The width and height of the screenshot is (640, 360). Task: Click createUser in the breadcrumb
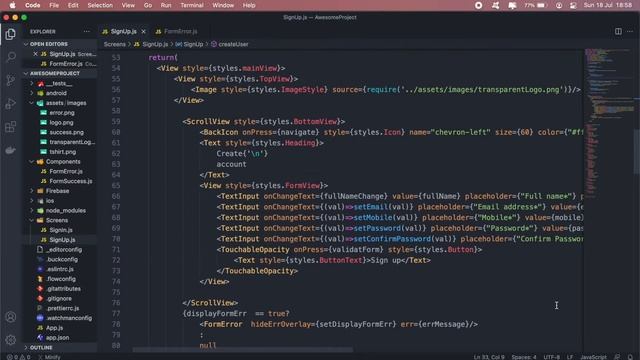click(233, 44)
